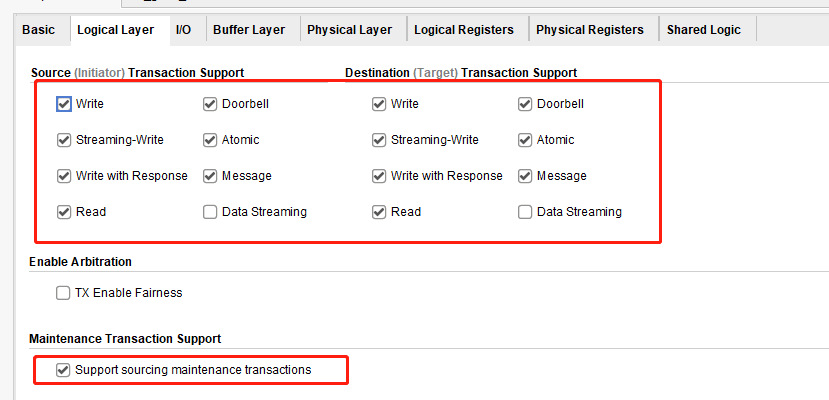
Task: Uncheck Destination Write checkbox
Action: [x=379, y=104]
